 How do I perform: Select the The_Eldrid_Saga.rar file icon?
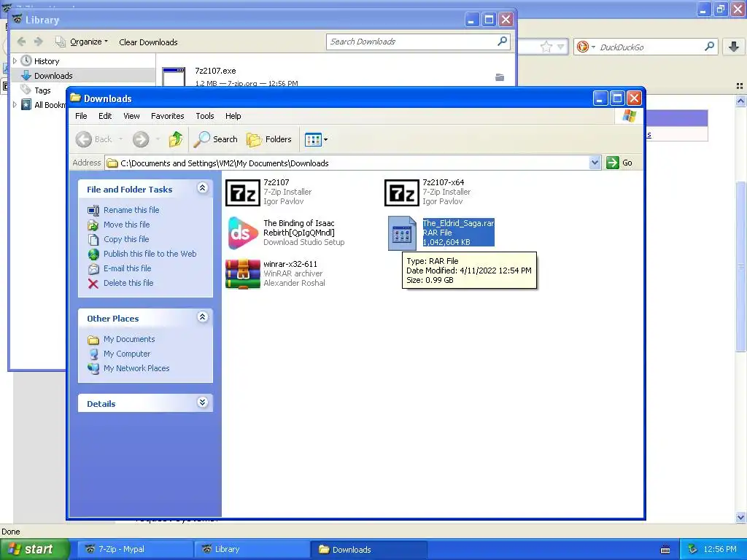[402, 233]
